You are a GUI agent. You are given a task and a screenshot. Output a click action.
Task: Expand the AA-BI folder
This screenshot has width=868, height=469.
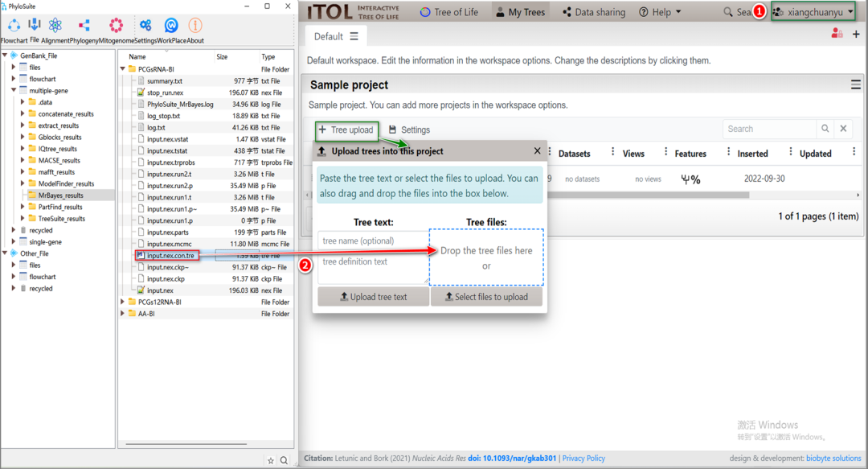123,314
